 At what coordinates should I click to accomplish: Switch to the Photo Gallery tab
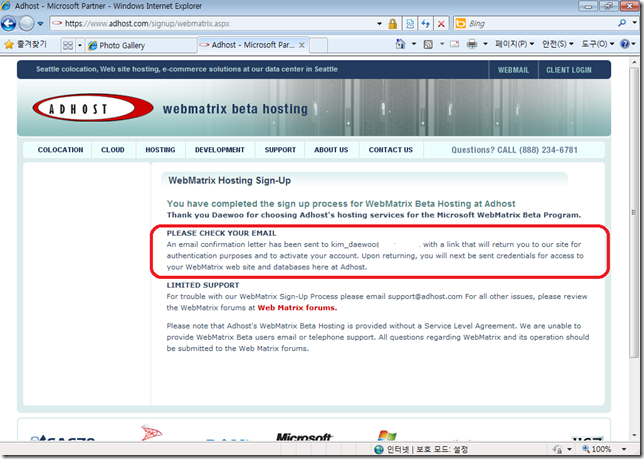click(140, 45)
